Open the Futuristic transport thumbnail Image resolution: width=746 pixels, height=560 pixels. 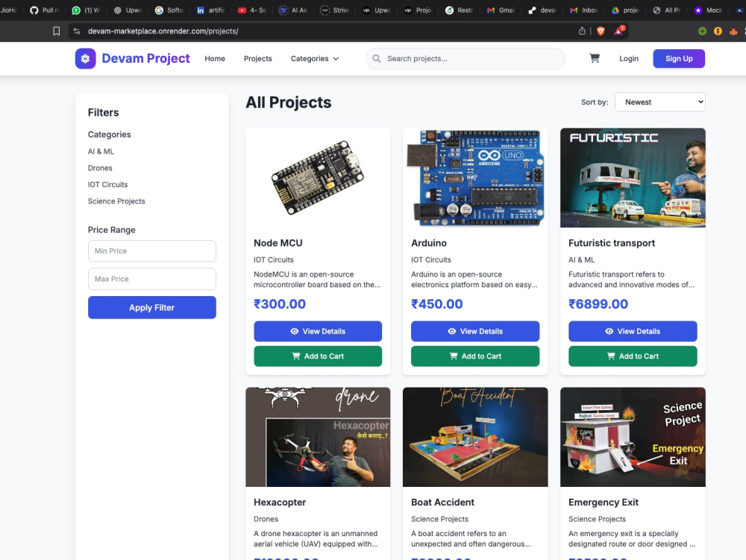[633, 177]
